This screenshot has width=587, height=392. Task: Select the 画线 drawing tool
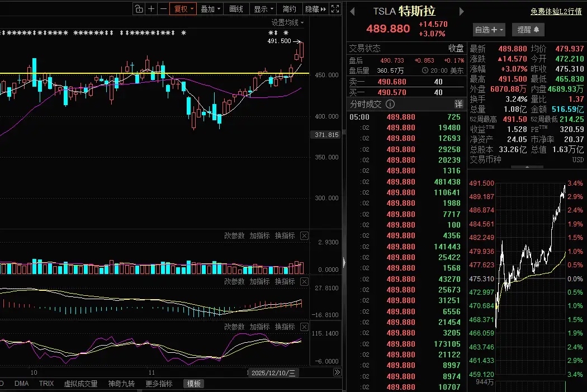click(x=236, y=8)
